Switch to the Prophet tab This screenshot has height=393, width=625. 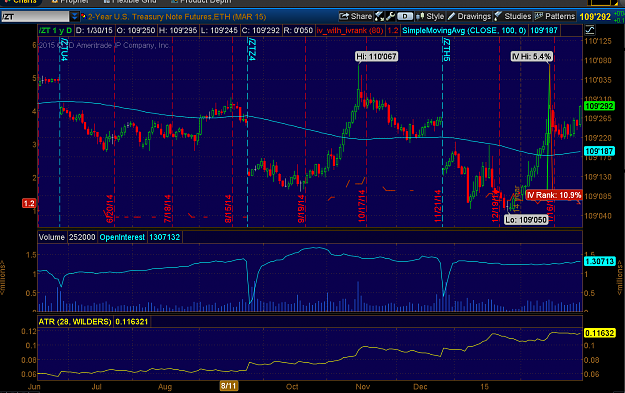click(x=70, y=2)
